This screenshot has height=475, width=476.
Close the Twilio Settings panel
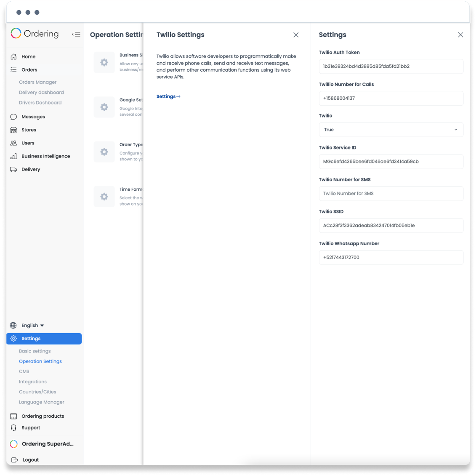click(x=296, y=35)
